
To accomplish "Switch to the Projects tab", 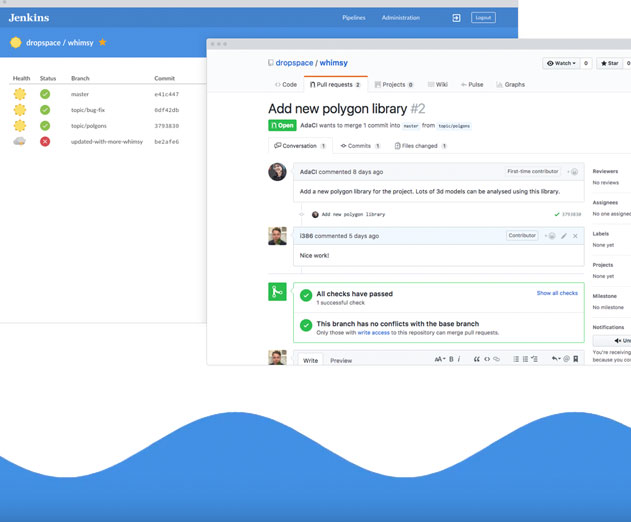I will 394,85.
